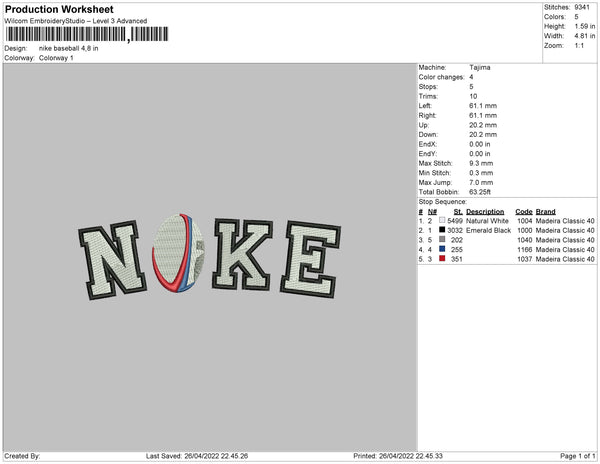Screen dimensions: 600x464
Task: Click the gray swatch beside 202
Action: [442, 240]
